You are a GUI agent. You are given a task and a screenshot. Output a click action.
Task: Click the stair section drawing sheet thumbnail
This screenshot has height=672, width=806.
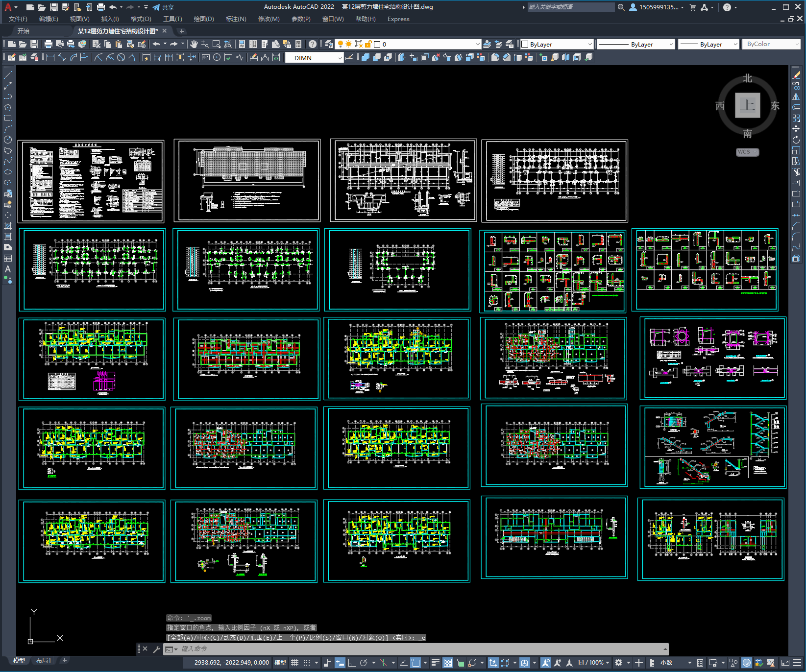[x=713, y=447]
